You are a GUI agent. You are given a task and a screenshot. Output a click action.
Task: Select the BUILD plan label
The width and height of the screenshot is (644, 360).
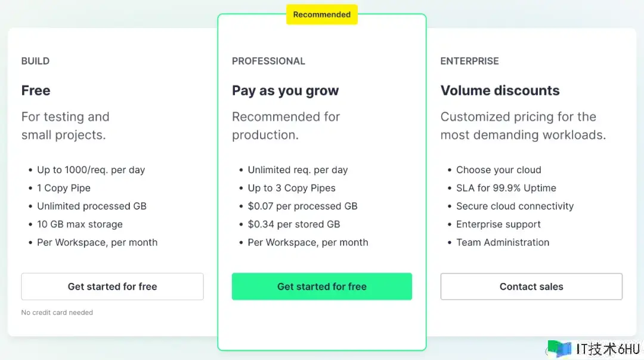pyautogui.click(x=35, y=61)
